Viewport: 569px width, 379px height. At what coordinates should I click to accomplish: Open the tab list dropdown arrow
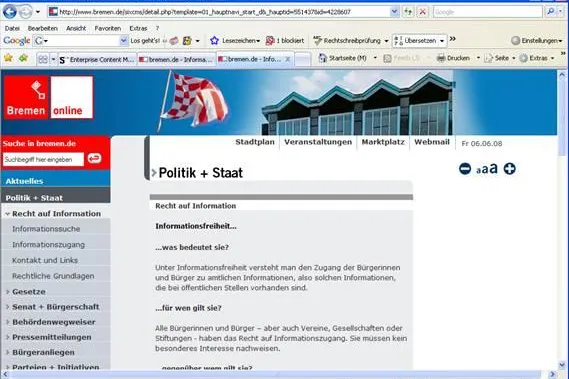click(x=54, y=59)
